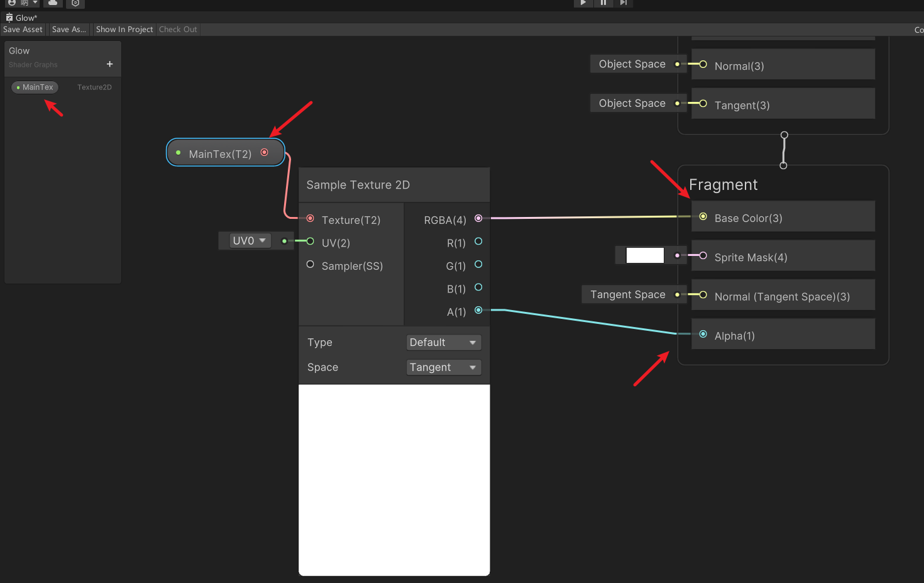Click Save Asset button
The height and width of the screenshot is (583, 924).
click(x=23, y=30)
